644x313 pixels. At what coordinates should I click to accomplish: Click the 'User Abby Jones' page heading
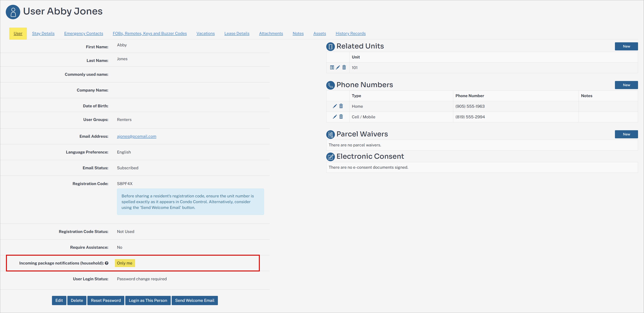point(63,11)
